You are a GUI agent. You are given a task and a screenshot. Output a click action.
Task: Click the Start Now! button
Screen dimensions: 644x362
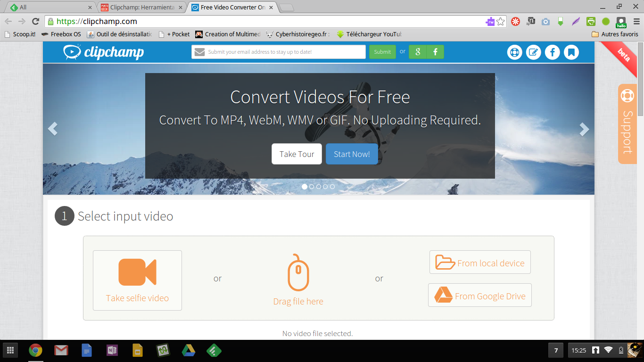[x=352, y=154]
